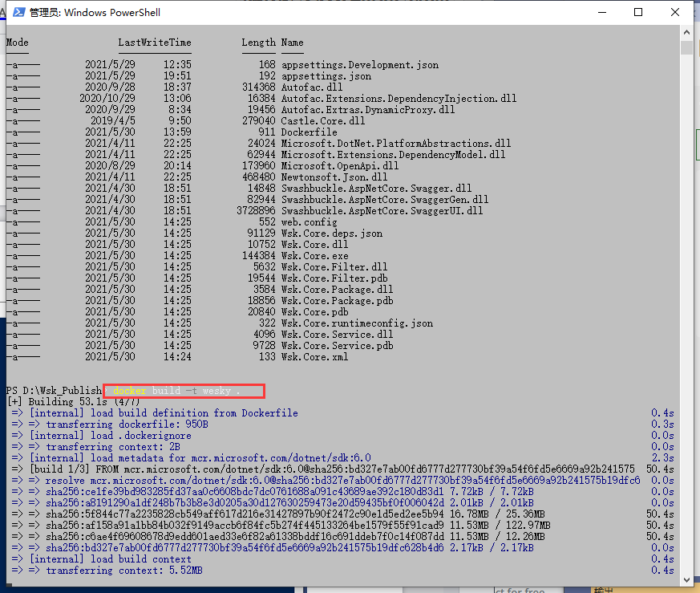Click Swashbuckle.AspNetCore.SwaggerUI.dll entry
Viewport: 700px width, 593px height.
coord(382,210)
